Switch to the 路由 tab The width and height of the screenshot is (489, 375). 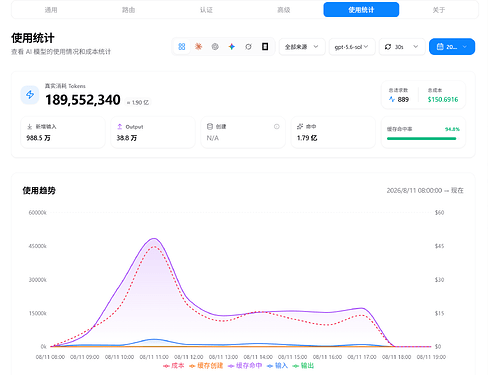tap(128, 10)
